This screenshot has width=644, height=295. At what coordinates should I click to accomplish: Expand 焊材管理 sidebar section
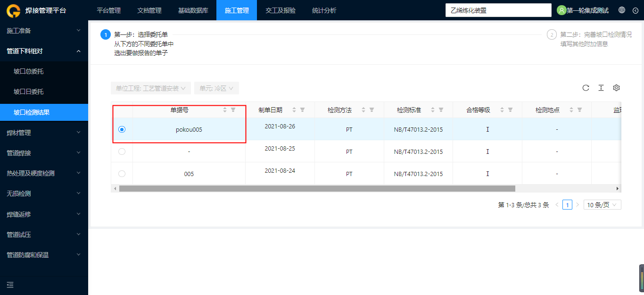(44, 133)
